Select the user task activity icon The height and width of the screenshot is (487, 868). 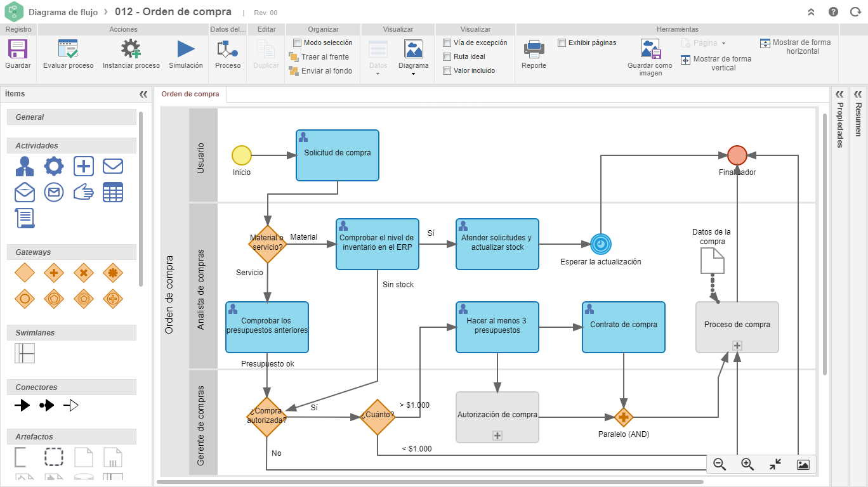pyautogui.click(x=25, y=166)
